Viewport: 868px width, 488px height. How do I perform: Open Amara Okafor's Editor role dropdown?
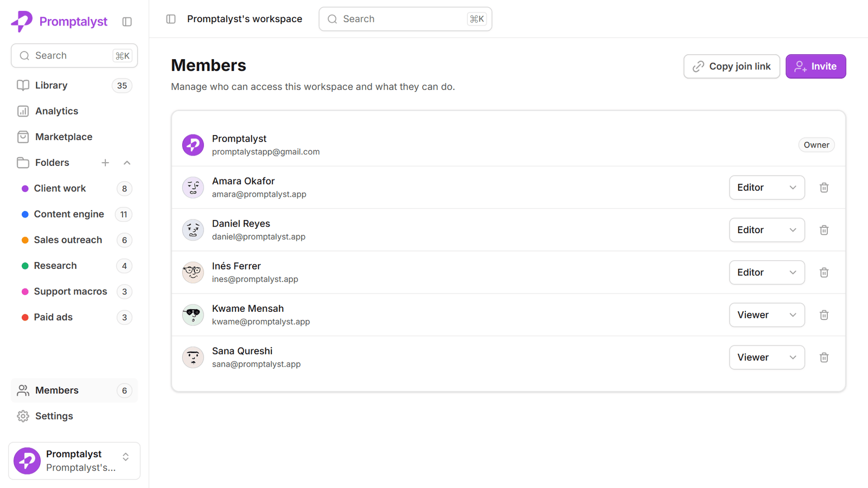click(767, 188)
